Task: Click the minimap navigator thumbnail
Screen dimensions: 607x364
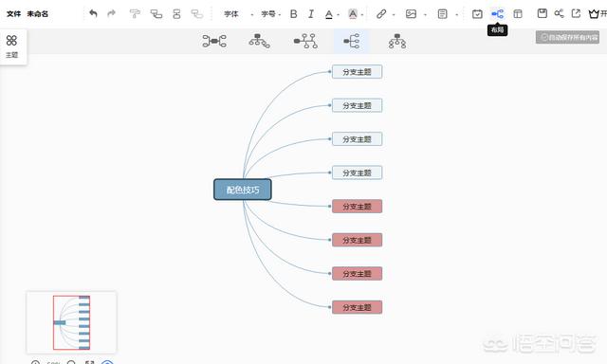Action: pos(71,322)
